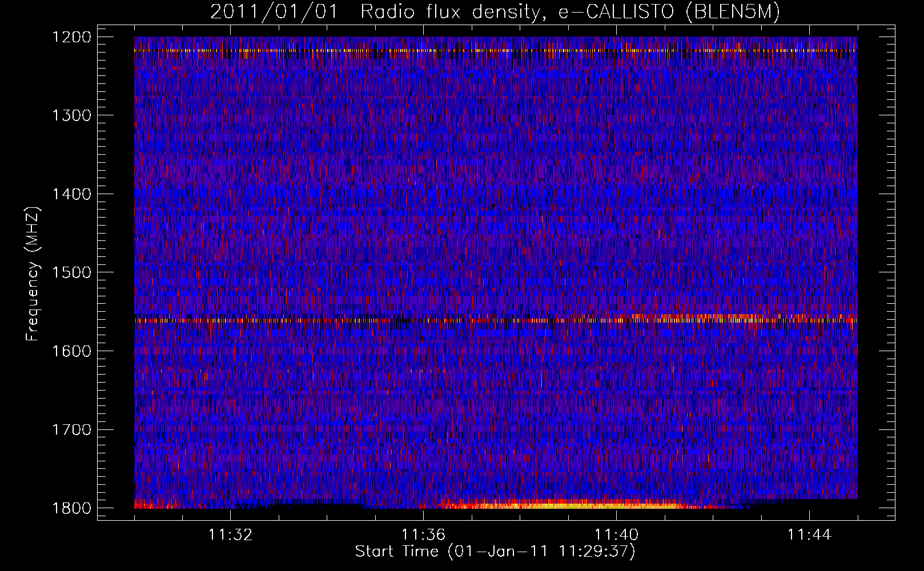This screenshot has width=924, height=571.
Task: Click the 1400 frequency axis label
Action: 72,194
